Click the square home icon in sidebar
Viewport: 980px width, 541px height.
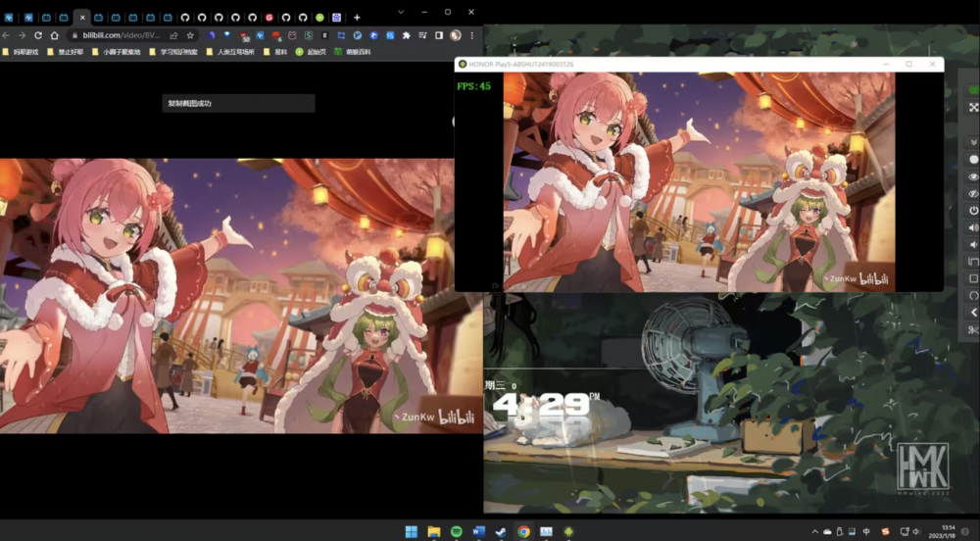973,278
